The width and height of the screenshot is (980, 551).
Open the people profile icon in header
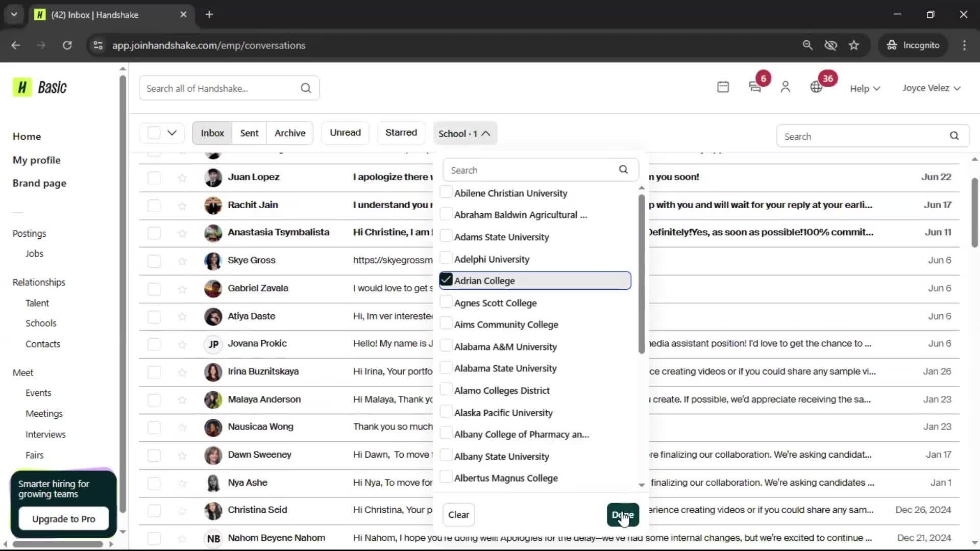(x=786, y=87)
